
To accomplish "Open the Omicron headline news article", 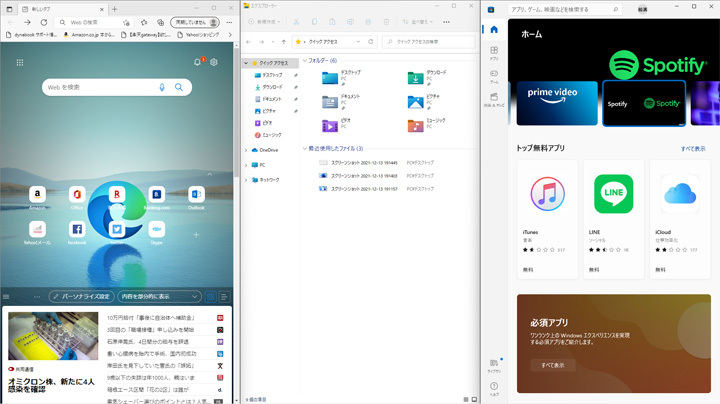I will click(x=51, y=385).
